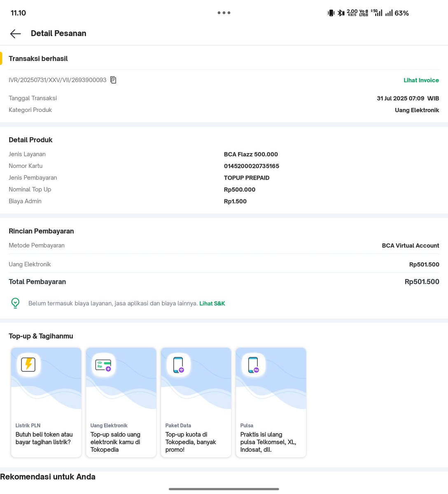Tap the Paket Data card description text

coord(191,442)
